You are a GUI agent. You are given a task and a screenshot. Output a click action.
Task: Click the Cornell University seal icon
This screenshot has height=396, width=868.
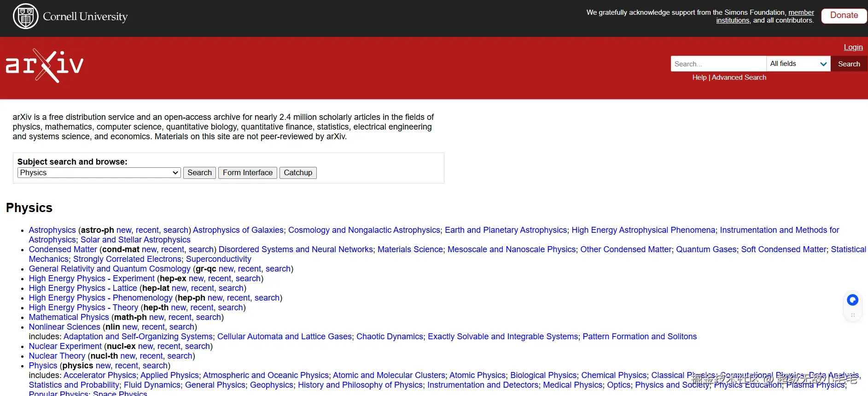(26, 16)
